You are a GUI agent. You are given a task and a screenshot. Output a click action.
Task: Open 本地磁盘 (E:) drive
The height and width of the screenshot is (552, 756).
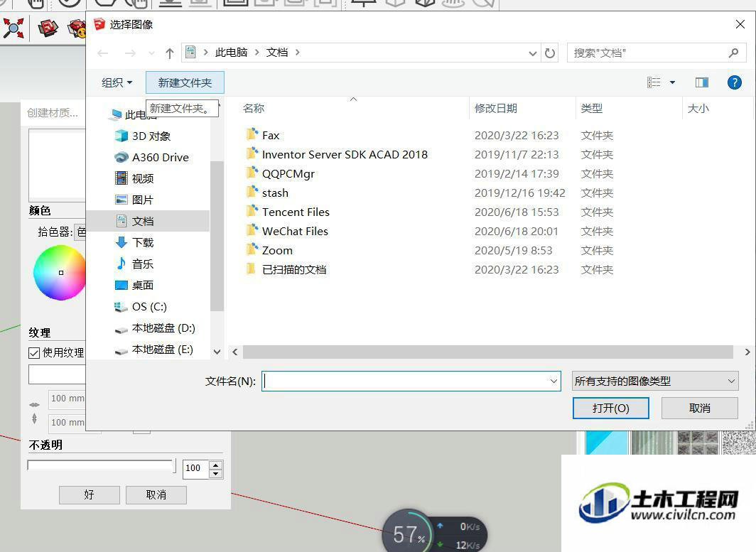coord(153,349)
